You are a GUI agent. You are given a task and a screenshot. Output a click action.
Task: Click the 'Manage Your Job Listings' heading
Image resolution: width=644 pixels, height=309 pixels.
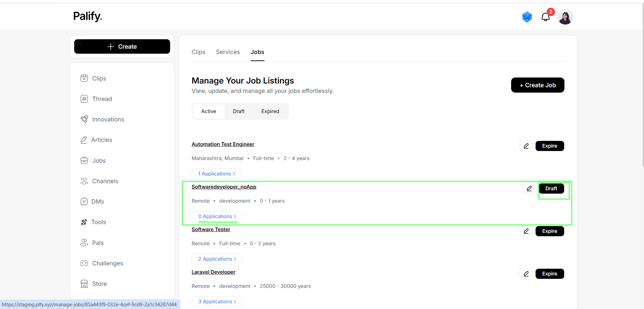243,81
